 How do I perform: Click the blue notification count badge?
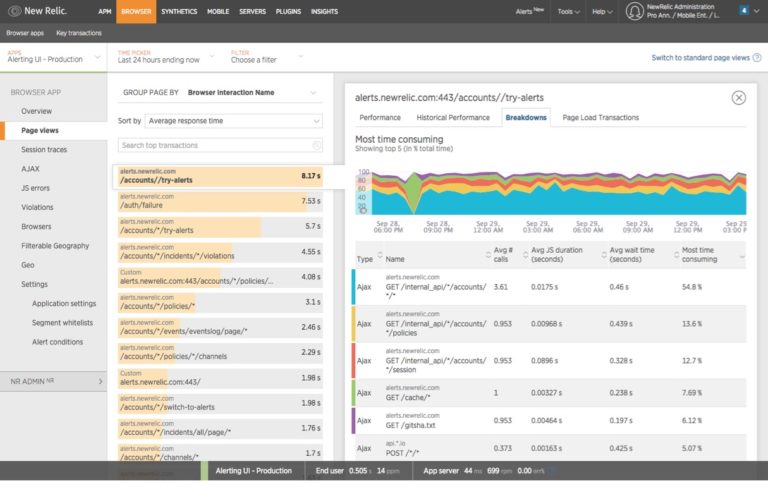(x=743, y=10)
